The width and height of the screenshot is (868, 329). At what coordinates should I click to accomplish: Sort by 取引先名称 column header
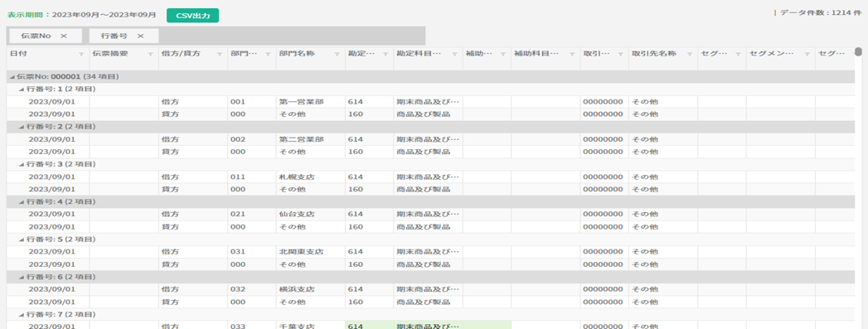pos(654,54)
